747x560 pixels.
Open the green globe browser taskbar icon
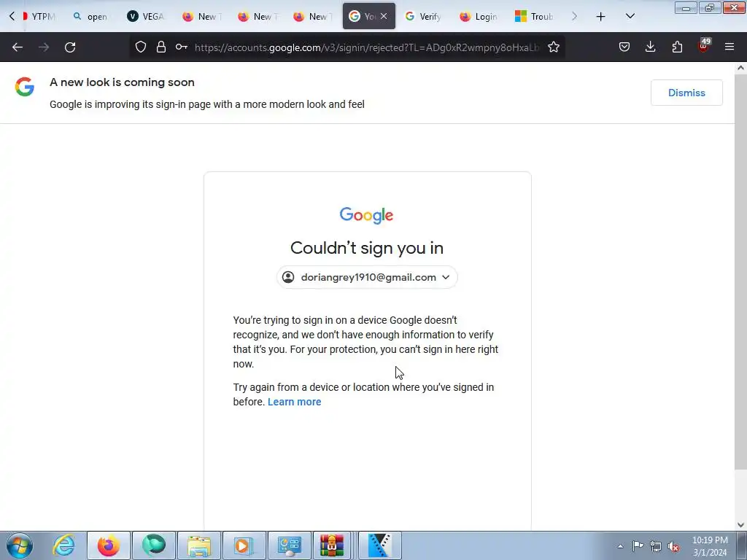coord(153,545)
